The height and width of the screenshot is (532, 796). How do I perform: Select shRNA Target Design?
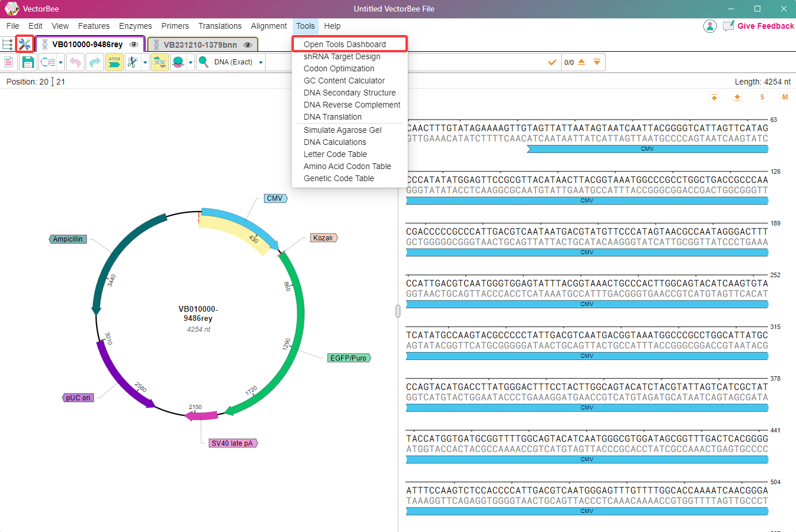pyautogui.click(x=350, y=56)
